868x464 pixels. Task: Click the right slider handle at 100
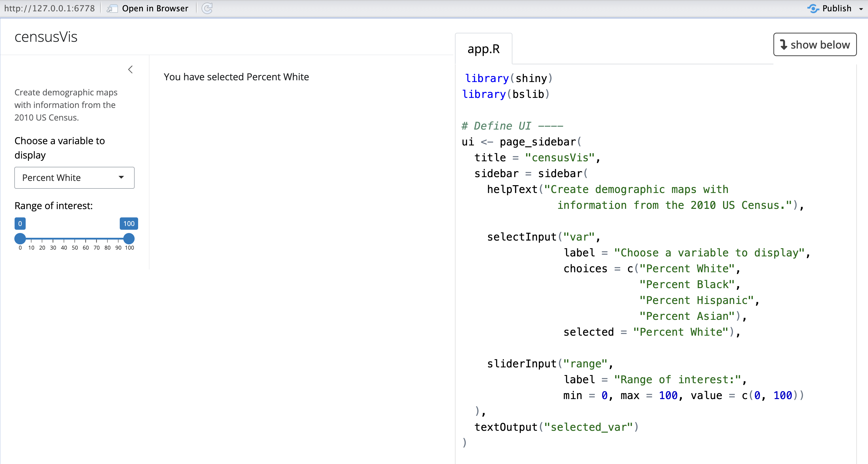tap(129, 239)
